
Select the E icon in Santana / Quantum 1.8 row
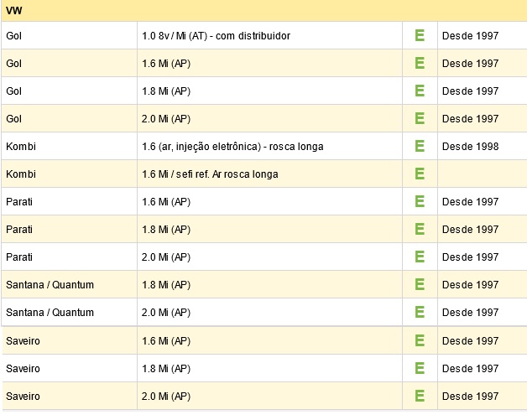[x=420, y=284]
